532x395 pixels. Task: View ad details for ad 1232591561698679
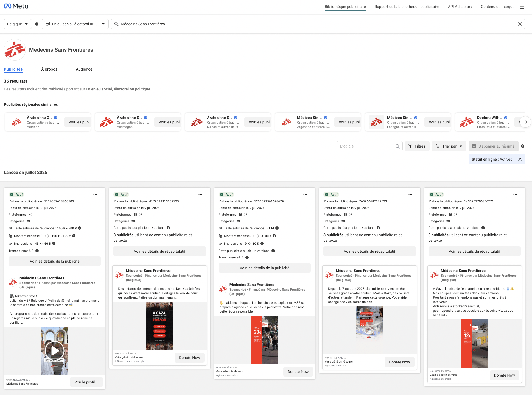265,268
